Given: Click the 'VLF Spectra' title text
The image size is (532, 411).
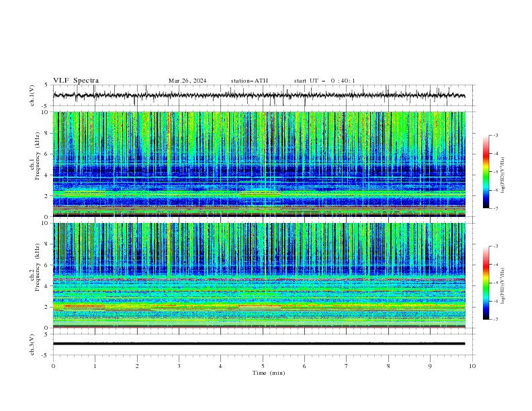Looking at the screenshot, I should [x=76, y=81].
